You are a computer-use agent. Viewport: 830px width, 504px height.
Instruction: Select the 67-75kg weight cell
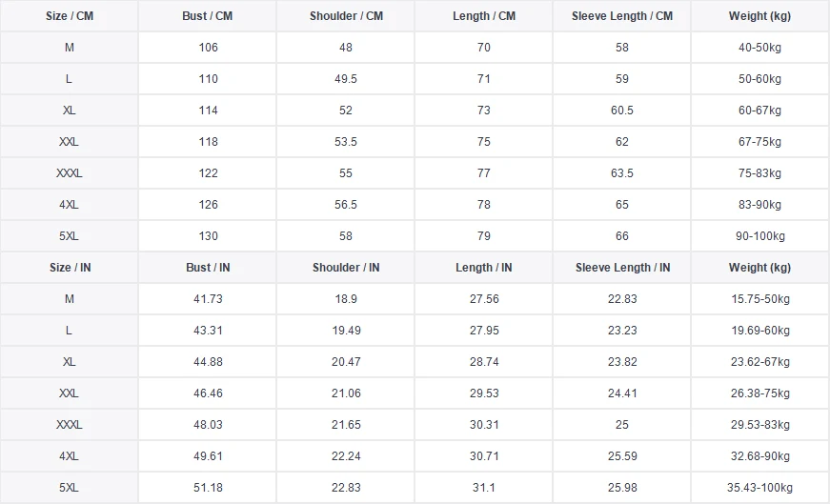(760, 142)
